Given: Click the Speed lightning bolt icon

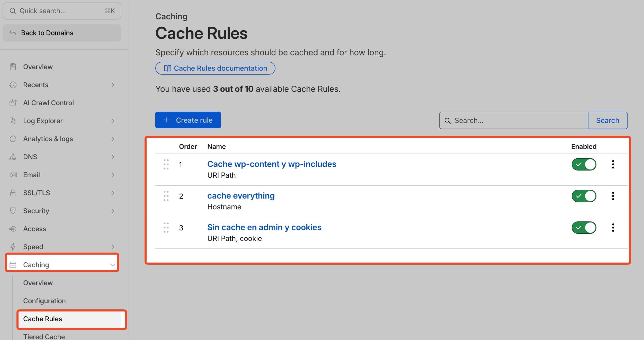Looking at the screenshot, I should pyautogui.click(x=13, y=247).
